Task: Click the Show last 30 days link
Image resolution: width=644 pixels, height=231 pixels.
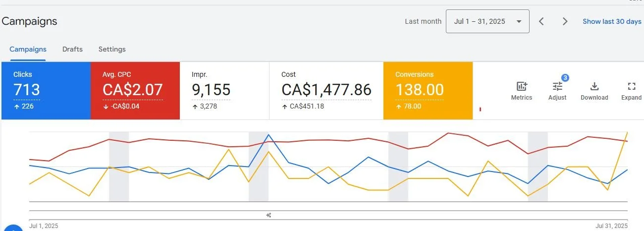Action: [612, 21]
